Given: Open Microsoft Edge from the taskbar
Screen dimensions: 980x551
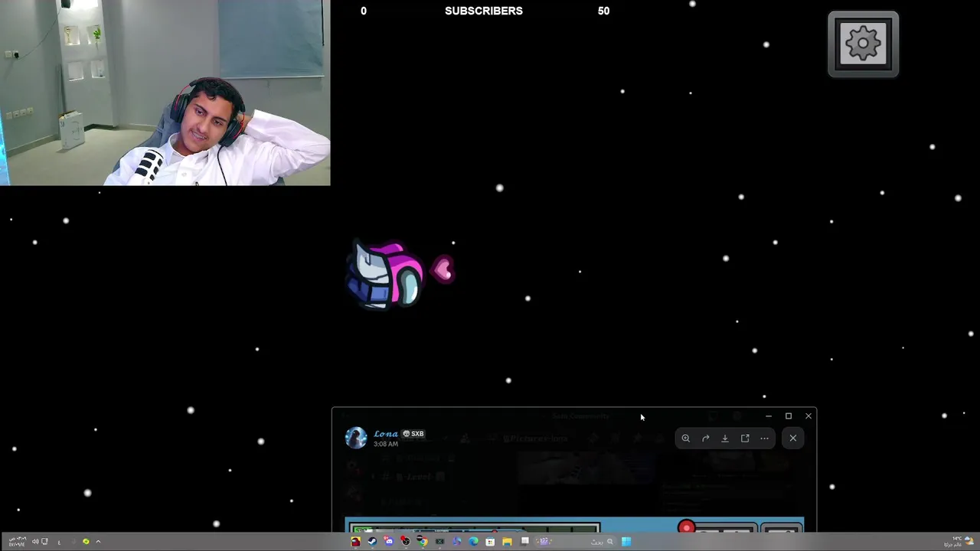Looking at the screenshot, I should [473, 541].
